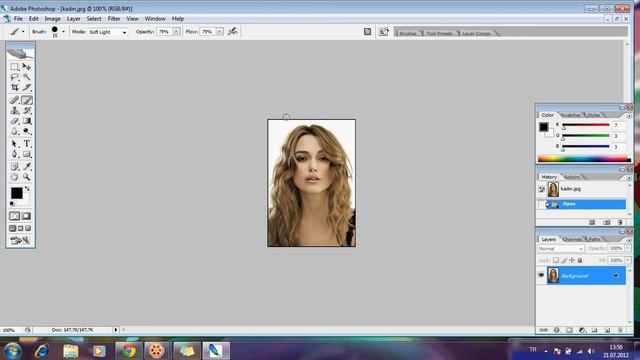The height and width of the screenshot is (360, 640).
Task: Enable Lock position icon
Action: [x=572, y=260]
